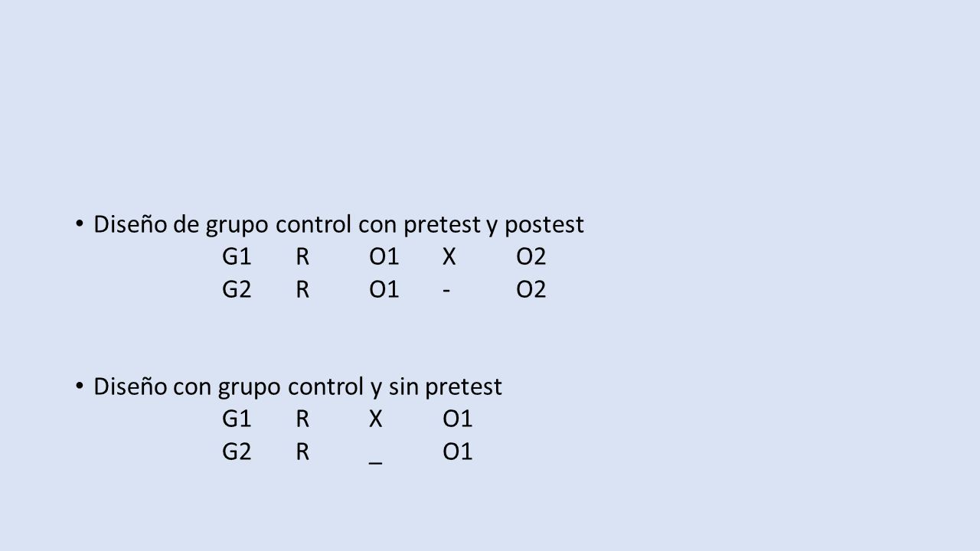Select G1 in the pretest-postest design
Viewport: 980px width, 551px height.
coord(237,257)
